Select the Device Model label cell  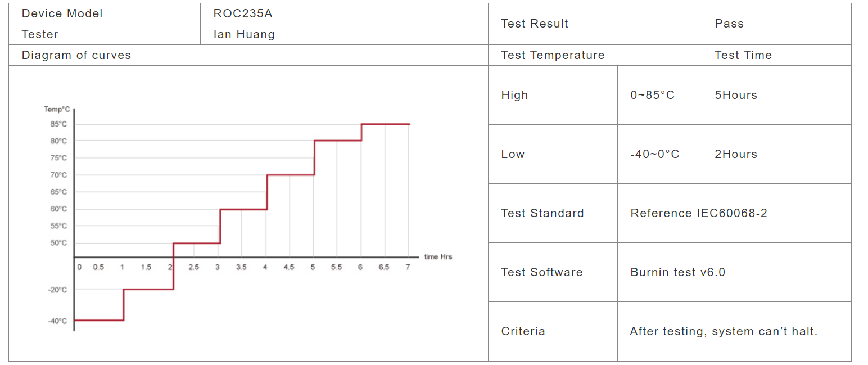click(x=105, y=13)
